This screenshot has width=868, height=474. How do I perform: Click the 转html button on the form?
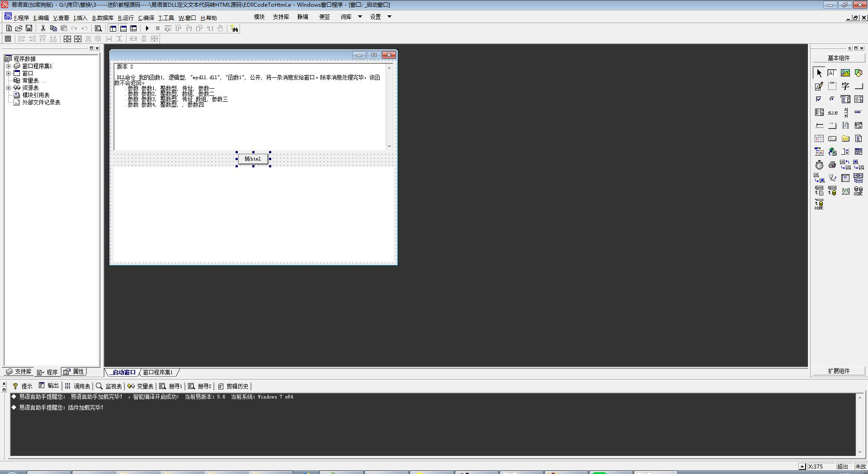253,159
